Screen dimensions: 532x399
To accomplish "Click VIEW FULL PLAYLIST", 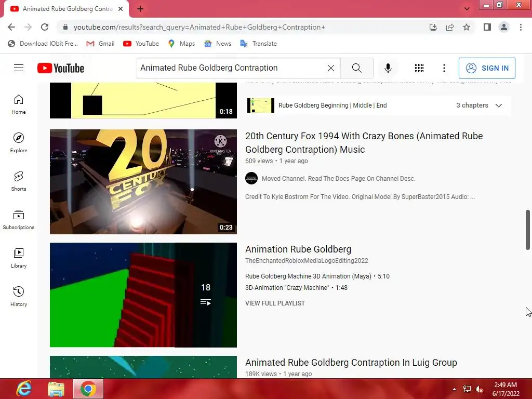I will 275,303.
